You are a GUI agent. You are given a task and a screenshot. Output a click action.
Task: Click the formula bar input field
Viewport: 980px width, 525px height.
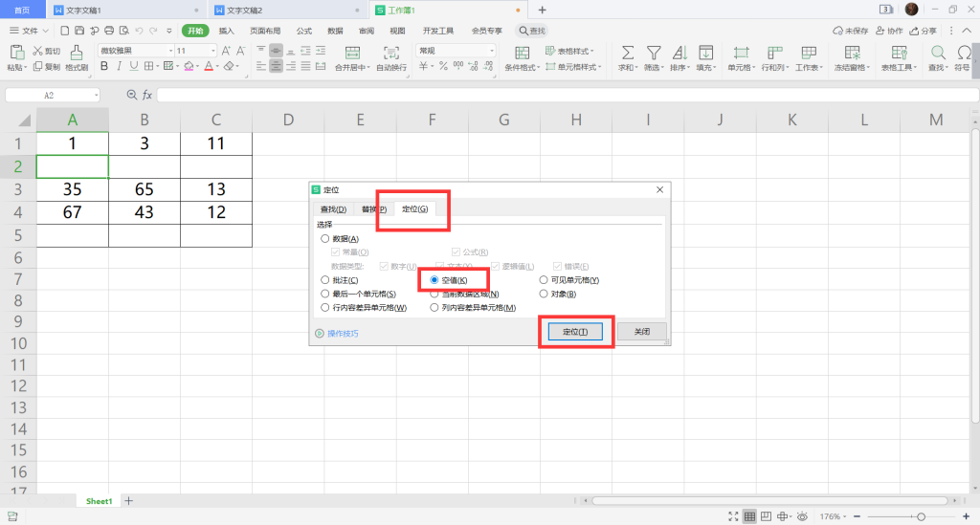(567, 95)
